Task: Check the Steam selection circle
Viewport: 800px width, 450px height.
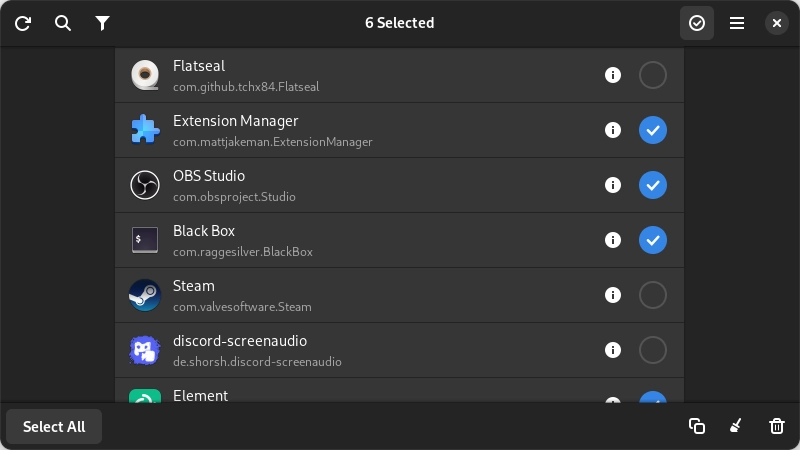Action: pyautogui.click(x=653, y=295)
